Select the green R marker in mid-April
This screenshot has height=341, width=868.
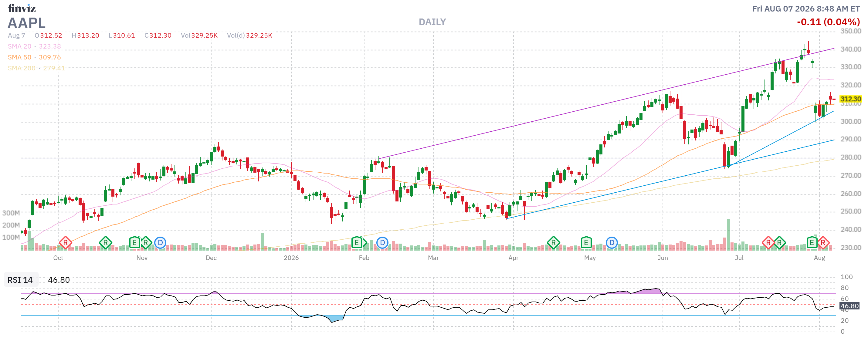tap(553, 243)
